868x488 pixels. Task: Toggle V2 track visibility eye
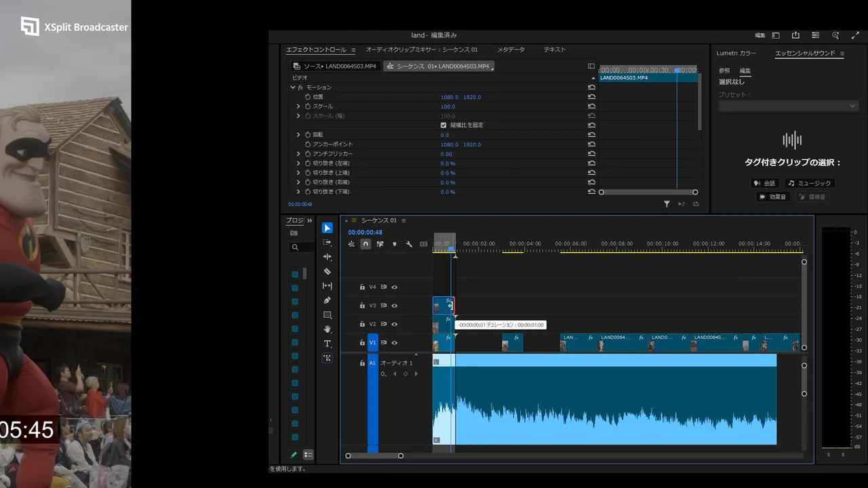tap(394, 324)
